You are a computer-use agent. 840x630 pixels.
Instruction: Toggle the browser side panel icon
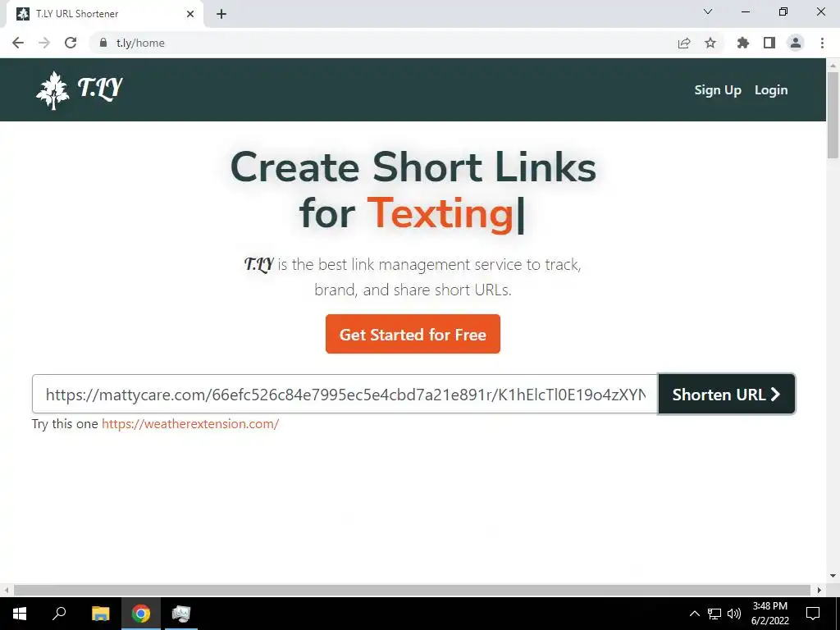point(769,43)
